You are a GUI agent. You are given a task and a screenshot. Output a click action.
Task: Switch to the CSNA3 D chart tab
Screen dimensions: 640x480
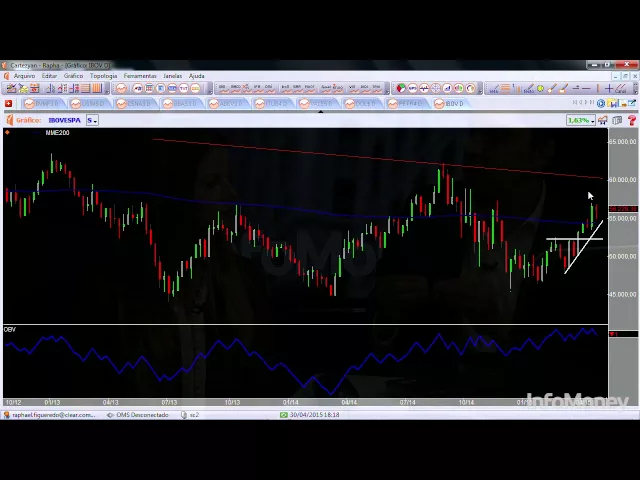point(134,104)
